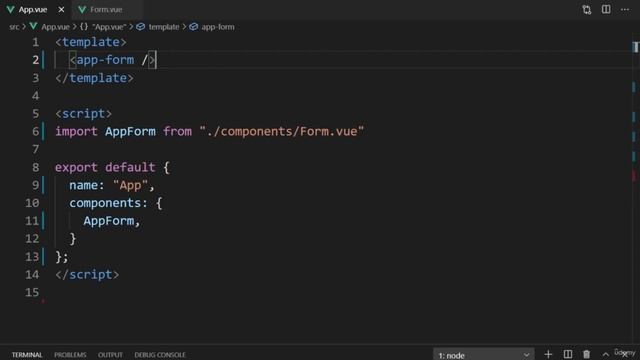Image resolution: width=640 pixels, height=360 pixels.
Task: Open the App.vue file breadcrumb
Action: click(56, 27)
